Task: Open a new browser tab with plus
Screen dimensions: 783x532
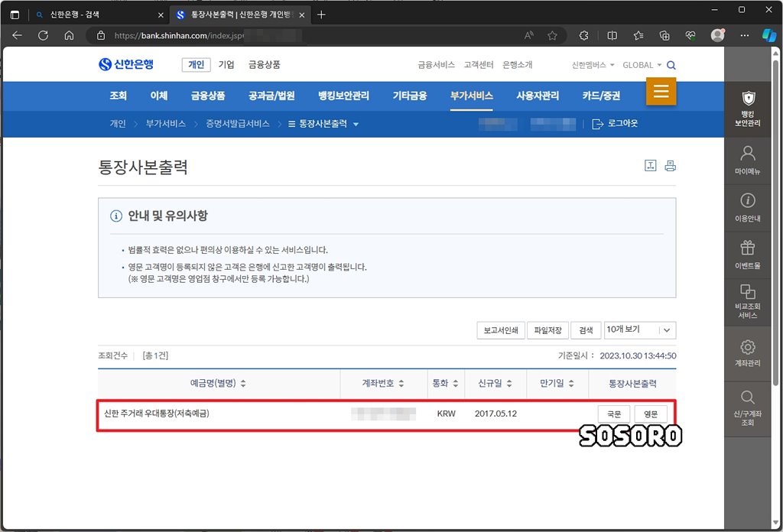Action: 321,15
